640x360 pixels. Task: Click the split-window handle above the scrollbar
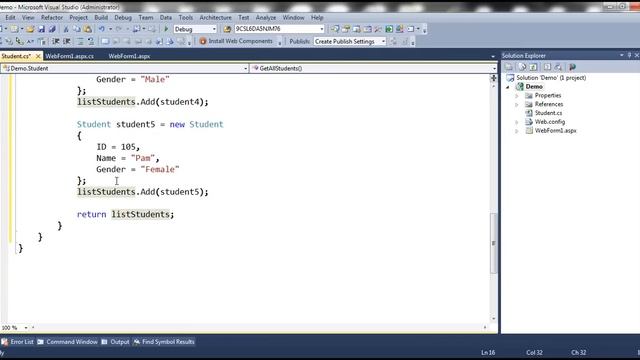coord(493,78)
